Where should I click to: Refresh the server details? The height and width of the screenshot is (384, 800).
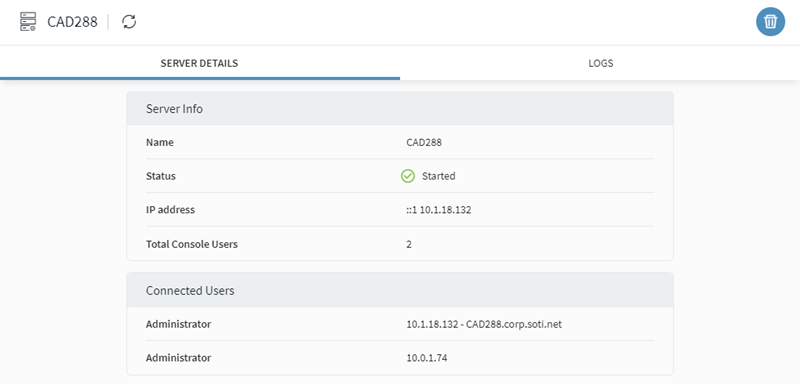point(129,22)
